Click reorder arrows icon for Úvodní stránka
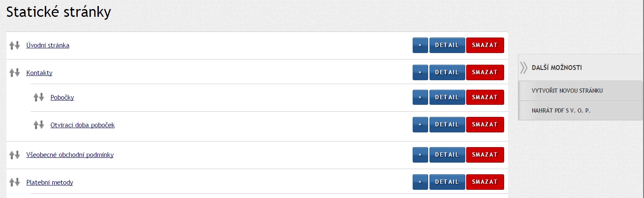 [15, 45]
